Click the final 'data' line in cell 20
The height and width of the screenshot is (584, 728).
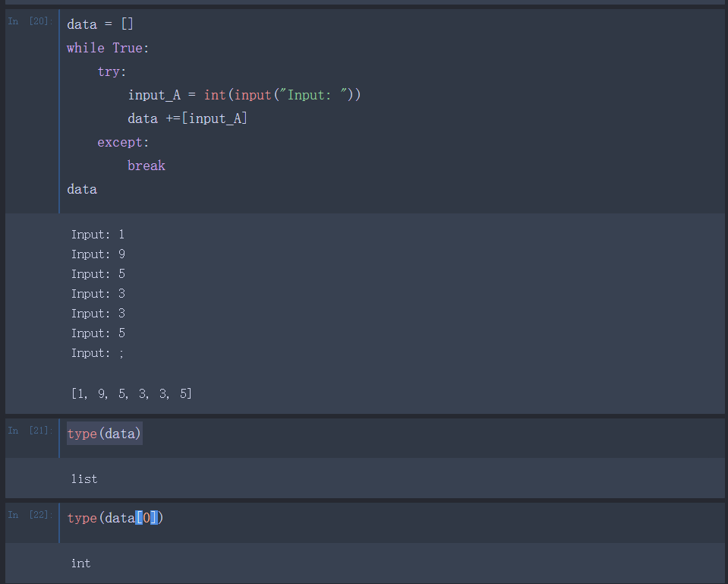tap(82, 189)
